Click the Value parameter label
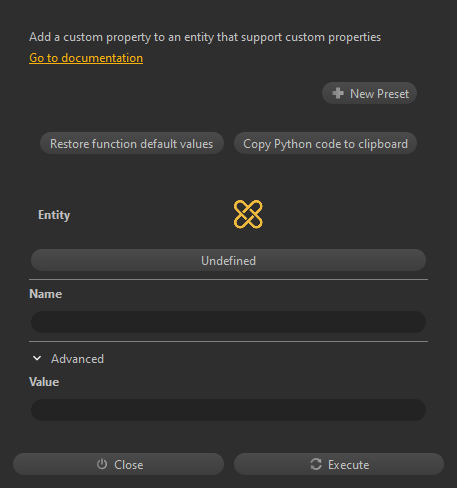457x488 pixels. click(44, 382)
